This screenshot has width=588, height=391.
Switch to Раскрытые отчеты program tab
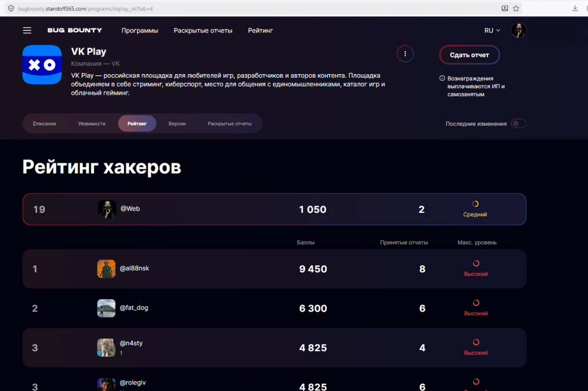tap(229, 123)
